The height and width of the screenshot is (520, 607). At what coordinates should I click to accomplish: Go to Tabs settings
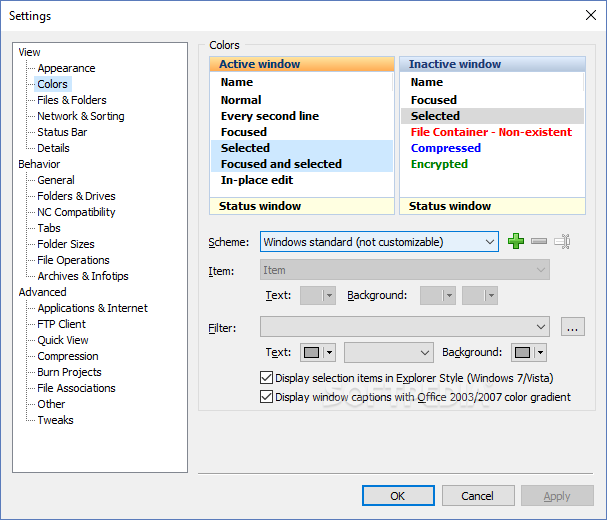pos(49,228)
